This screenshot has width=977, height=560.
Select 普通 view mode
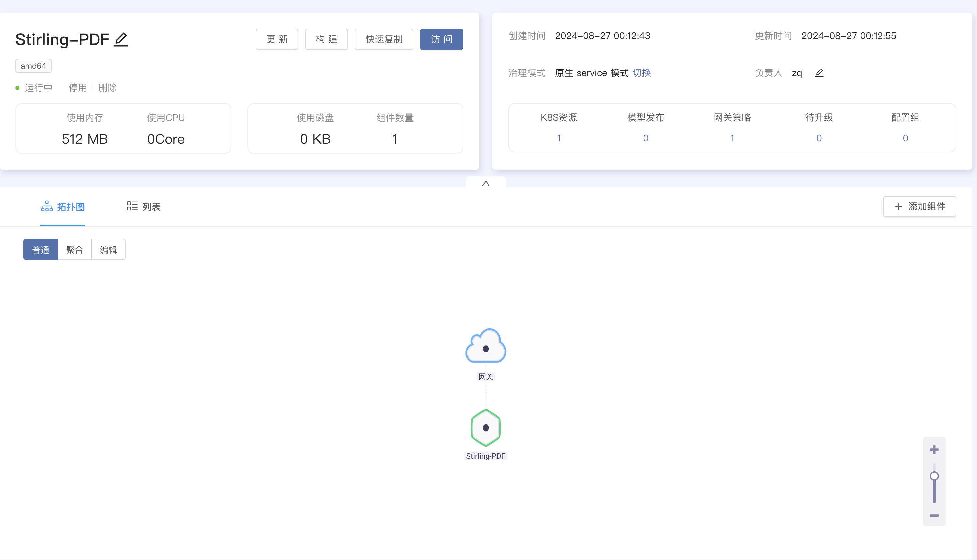(40, 250)
